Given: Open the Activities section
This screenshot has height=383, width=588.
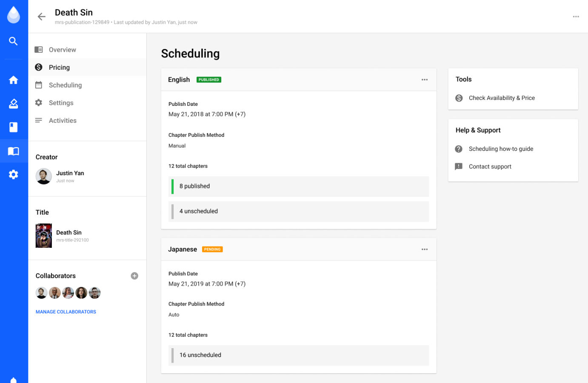Looking at the screenshot, I should coord(63,121).
